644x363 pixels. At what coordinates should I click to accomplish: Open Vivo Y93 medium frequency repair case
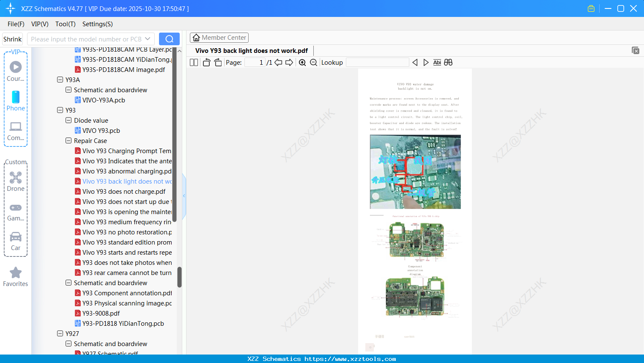point(126,222)
